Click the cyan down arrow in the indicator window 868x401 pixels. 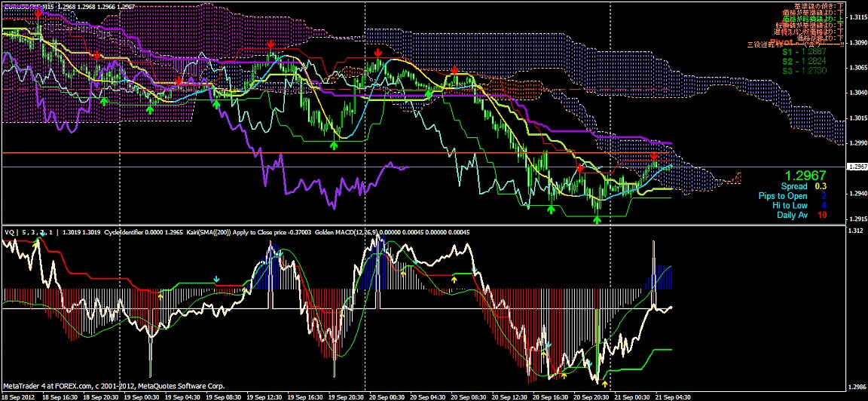(x=216, y=279)
